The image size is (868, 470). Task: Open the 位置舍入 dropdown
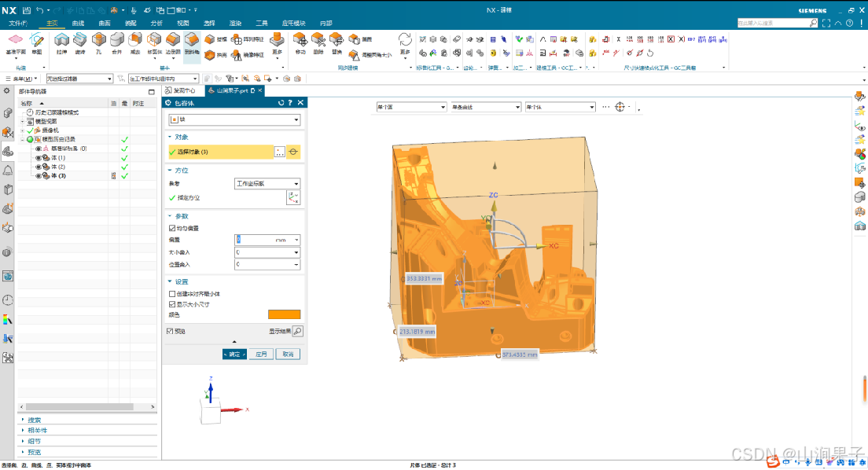267,264
